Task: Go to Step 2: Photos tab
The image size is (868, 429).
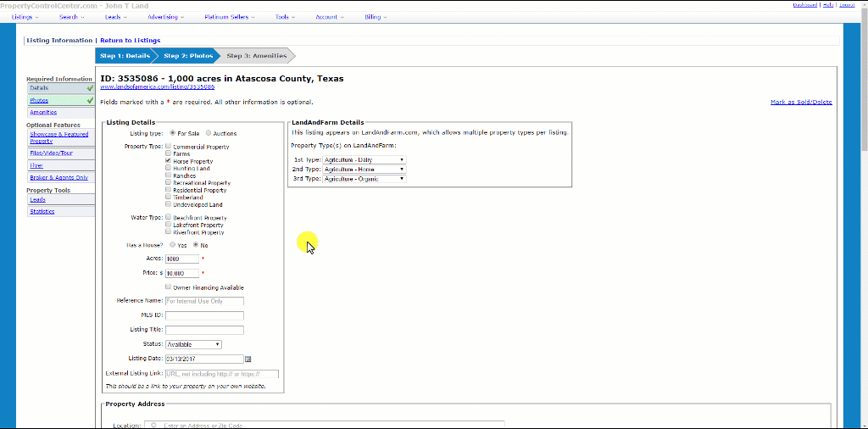Action: [x=189, y=56]
